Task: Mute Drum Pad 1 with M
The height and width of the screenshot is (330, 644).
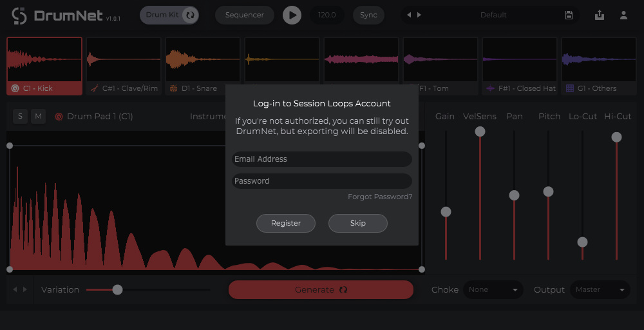Action: pos(38,116)
